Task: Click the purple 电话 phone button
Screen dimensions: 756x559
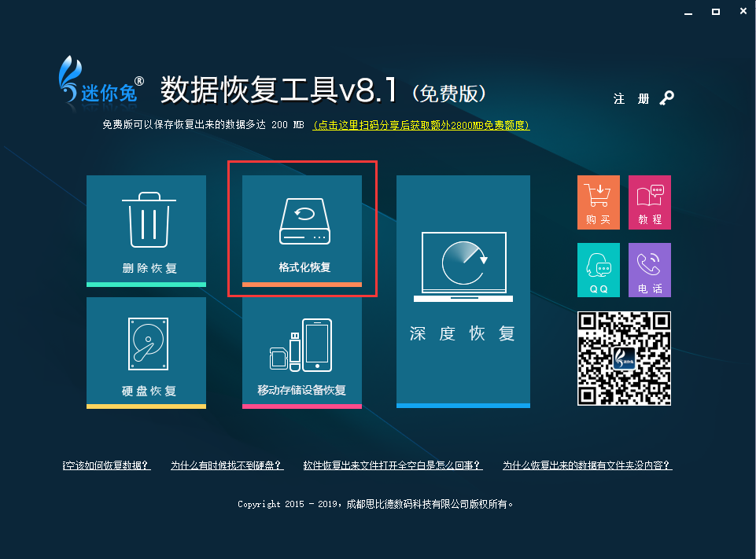Action: coord(650,270)
